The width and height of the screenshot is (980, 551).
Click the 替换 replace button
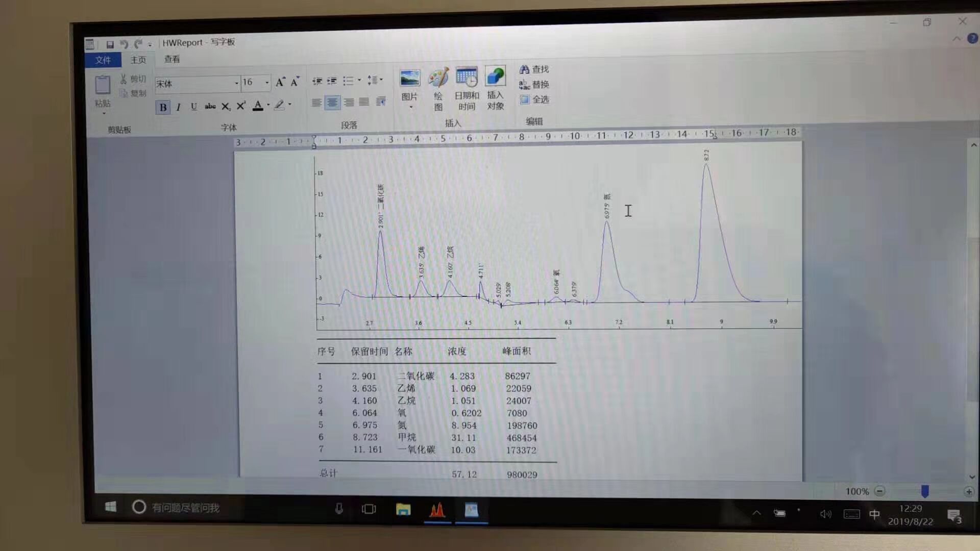[534, 85]
